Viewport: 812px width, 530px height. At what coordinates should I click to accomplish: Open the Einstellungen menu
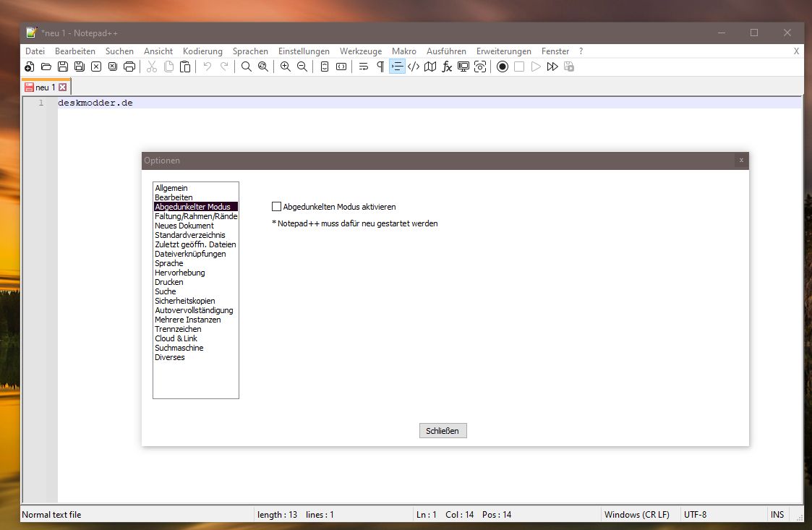click(304, 51)
